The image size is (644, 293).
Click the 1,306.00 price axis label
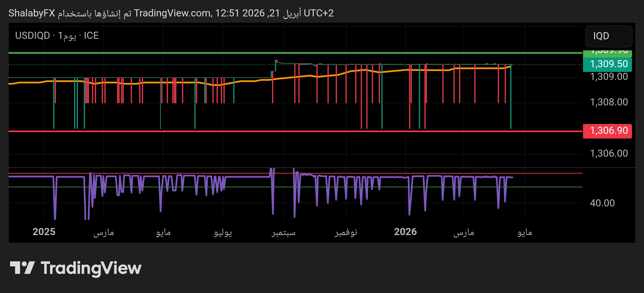(609, 153)
